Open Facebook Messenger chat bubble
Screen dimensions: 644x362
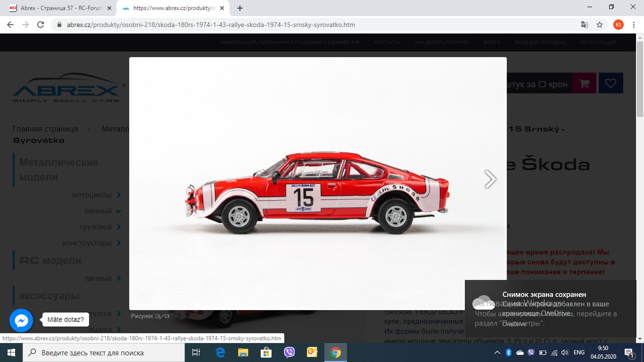[x=21, y=320]
